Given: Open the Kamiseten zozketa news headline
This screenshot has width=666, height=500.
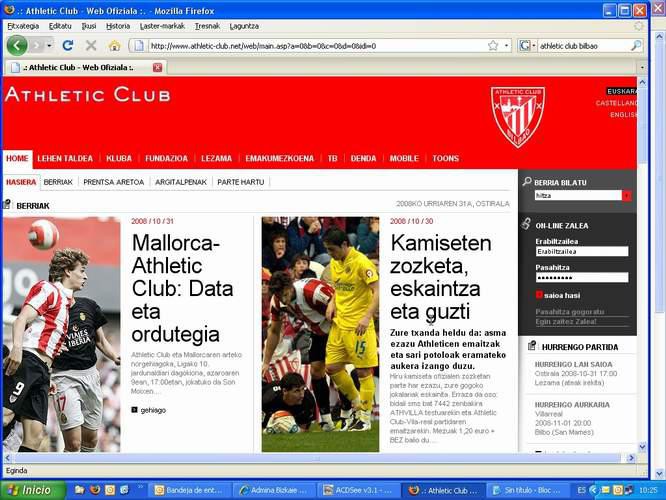Looking at the screenshot, I should [x=440, y=277].
